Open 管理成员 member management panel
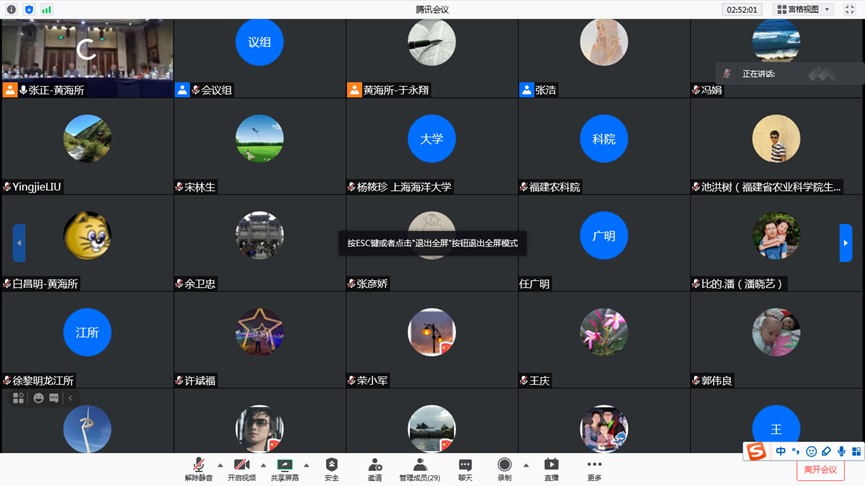The width and height of the screenshot is (865, 486). click(420, 466)
